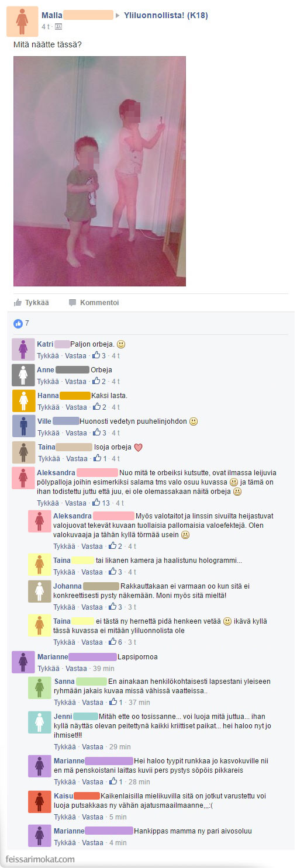The height and width of the screenshot is (868, 297).
Task: Click Vastaa under Kaisu's comment
Action: click(x=92, y=817)
